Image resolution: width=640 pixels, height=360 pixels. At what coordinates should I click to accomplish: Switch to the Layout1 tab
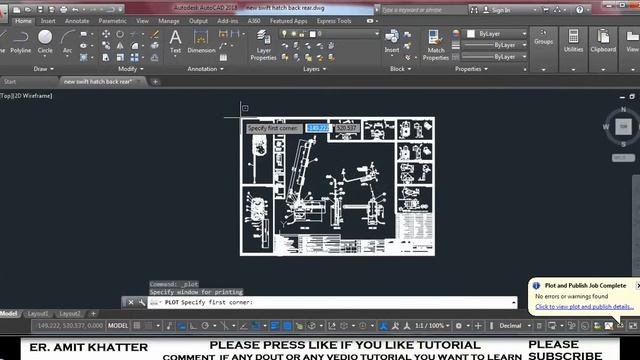point(38,314)
